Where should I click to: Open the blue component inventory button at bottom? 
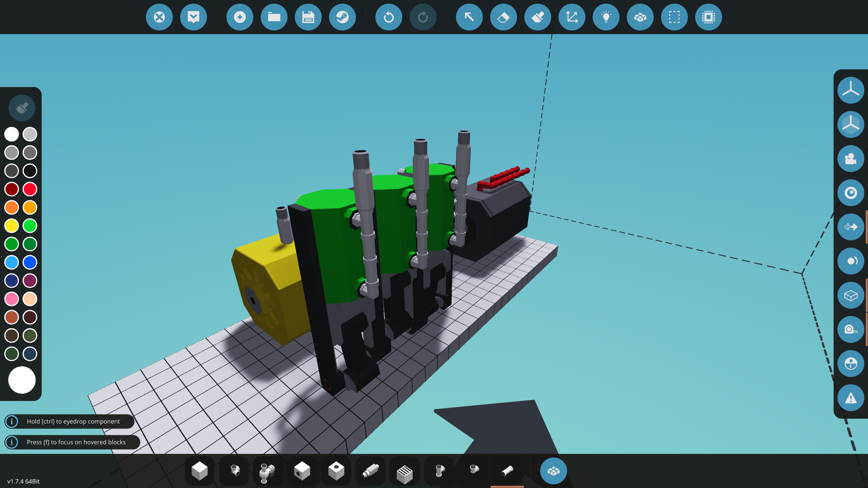(x=553, y=471)
